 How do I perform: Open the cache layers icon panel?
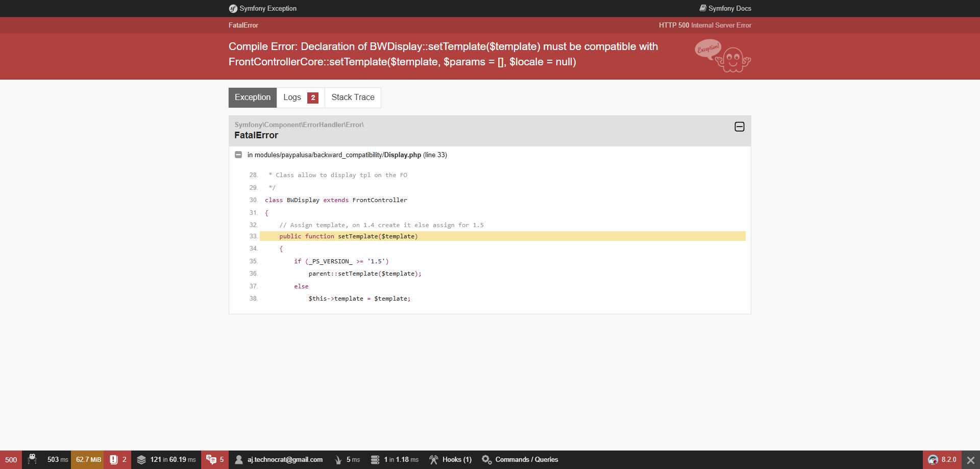(x=141, y=460)
